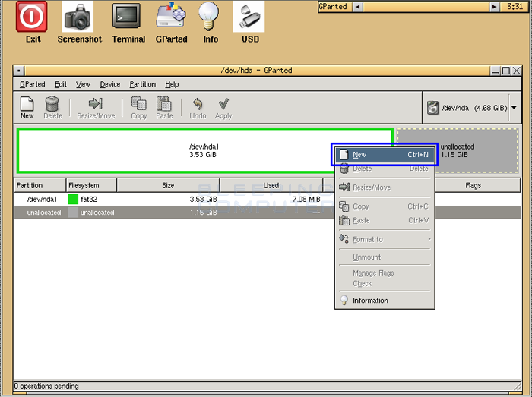
Task: Open the Edit menu
Action: point(61,84)
